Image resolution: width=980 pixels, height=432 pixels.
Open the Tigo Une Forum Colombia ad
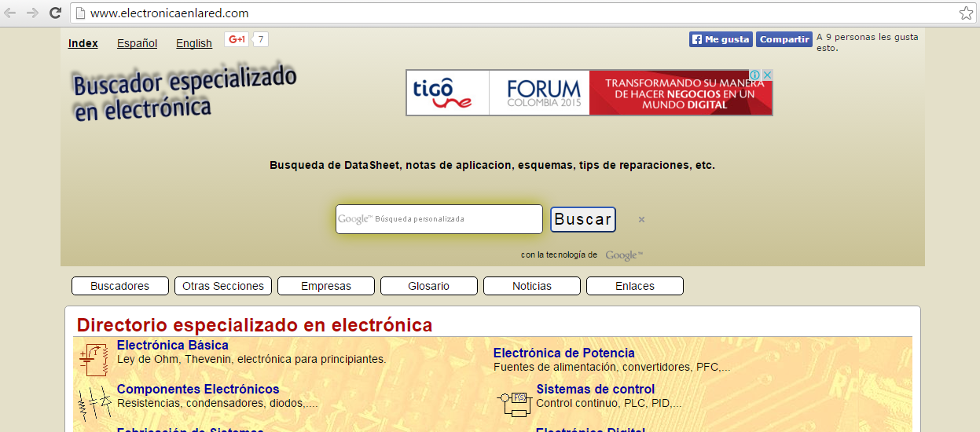tap(589, 93)
